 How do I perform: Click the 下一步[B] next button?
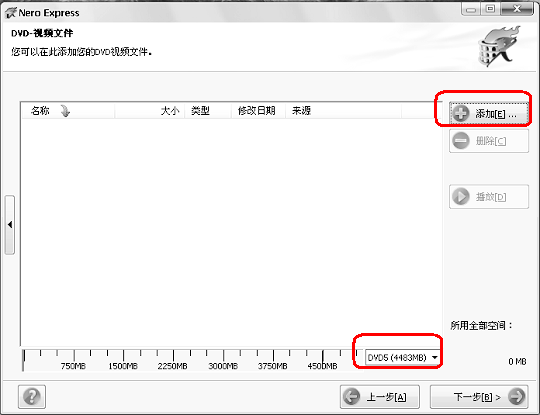479,397
